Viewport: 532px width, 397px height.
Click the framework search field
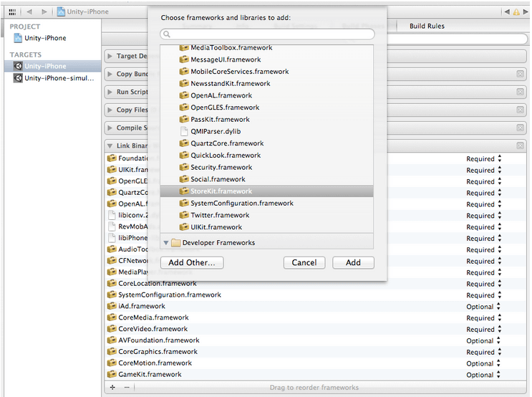point(267,34)
